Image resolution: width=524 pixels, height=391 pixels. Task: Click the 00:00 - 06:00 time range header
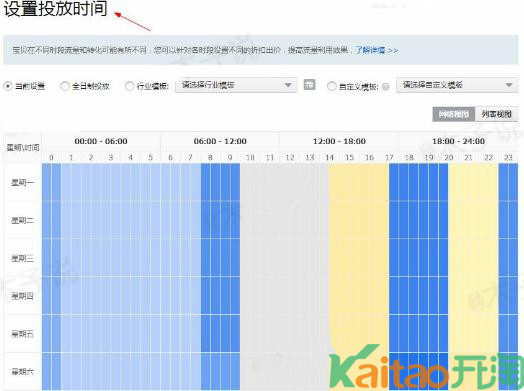tap(101, 141)
